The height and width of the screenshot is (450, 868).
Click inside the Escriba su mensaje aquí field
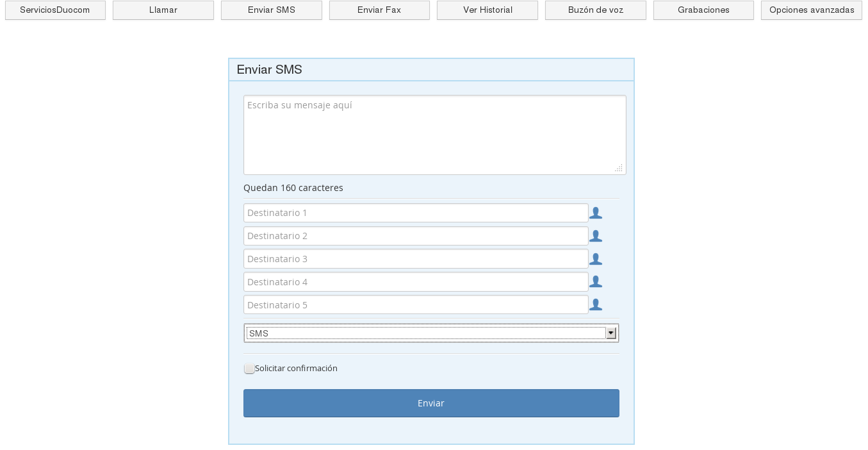coord(434,135)
